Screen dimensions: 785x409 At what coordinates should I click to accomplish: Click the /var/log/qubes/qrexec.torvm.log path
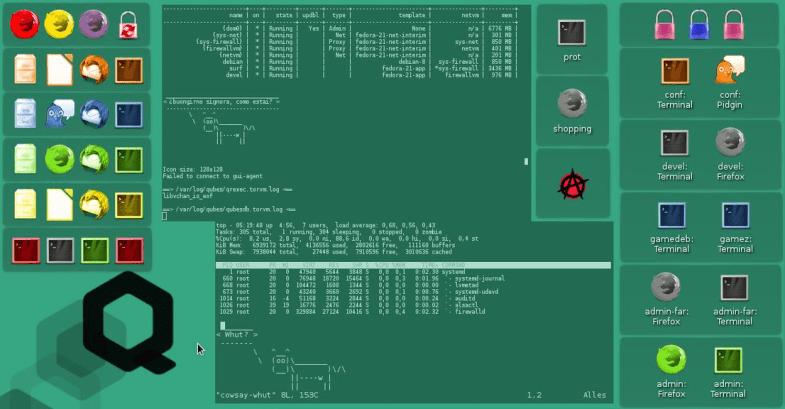click(229, 190)
